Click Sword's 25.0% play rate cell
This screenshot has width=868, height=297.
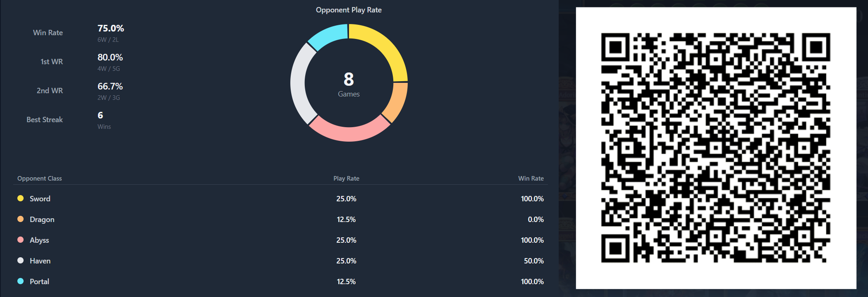pyautogui.click(x=347, y=199)
